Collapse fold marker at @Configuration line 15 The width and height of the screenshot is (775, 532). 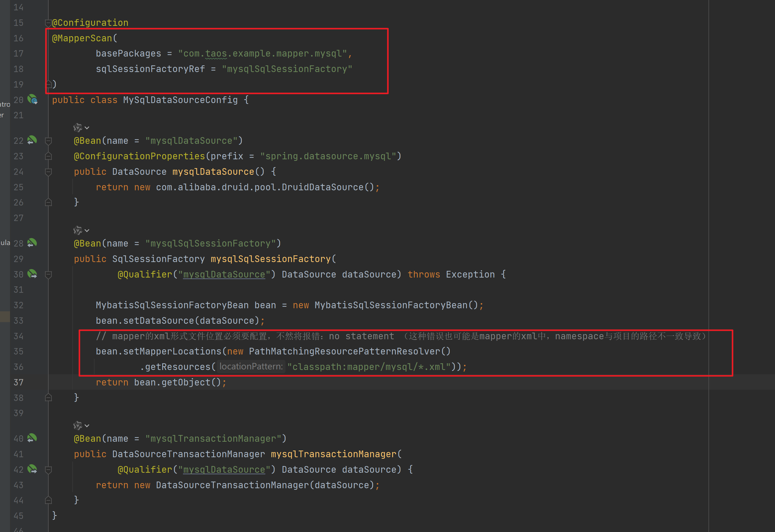pos(48,23)
